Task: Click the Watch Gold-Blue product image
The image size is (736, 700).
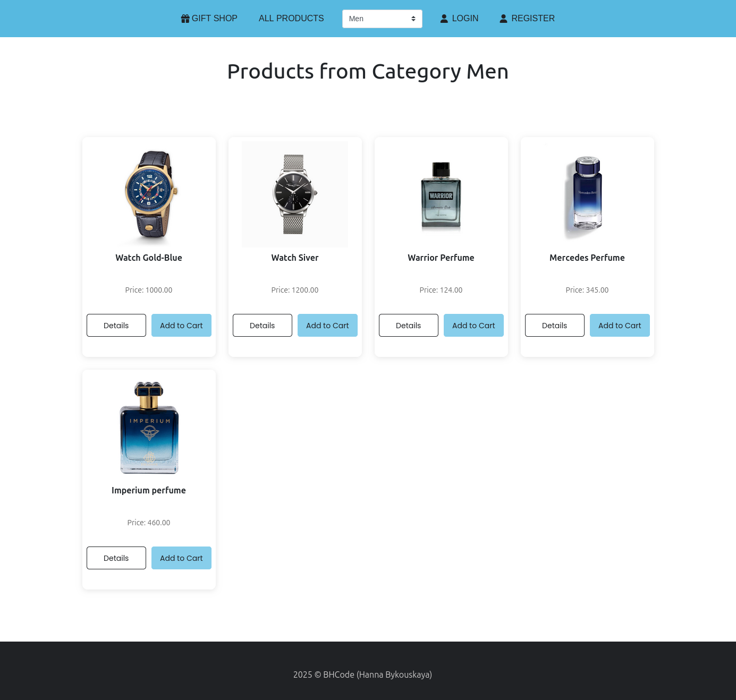Action: coord(149,194)
